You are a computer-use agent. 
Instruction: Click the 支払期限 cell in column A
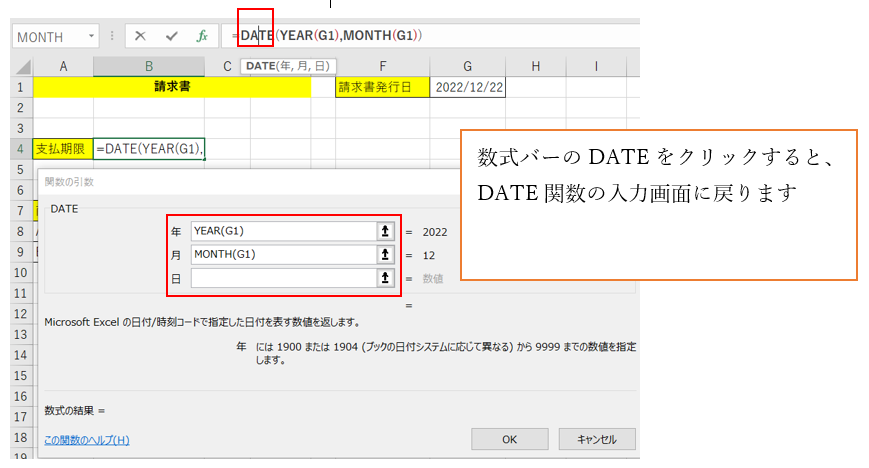pyautogui.click(x=63, y=149)
